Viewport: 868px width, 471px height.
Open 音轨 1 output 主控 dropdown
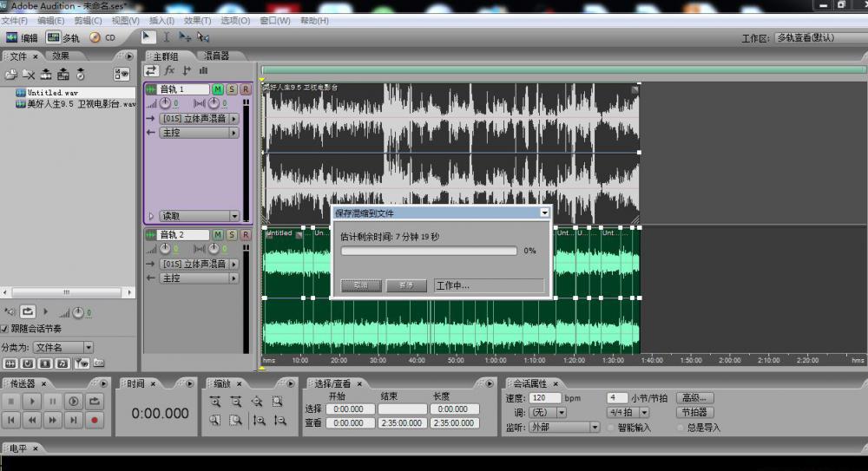pyautogui.click(x=200, y=133)
